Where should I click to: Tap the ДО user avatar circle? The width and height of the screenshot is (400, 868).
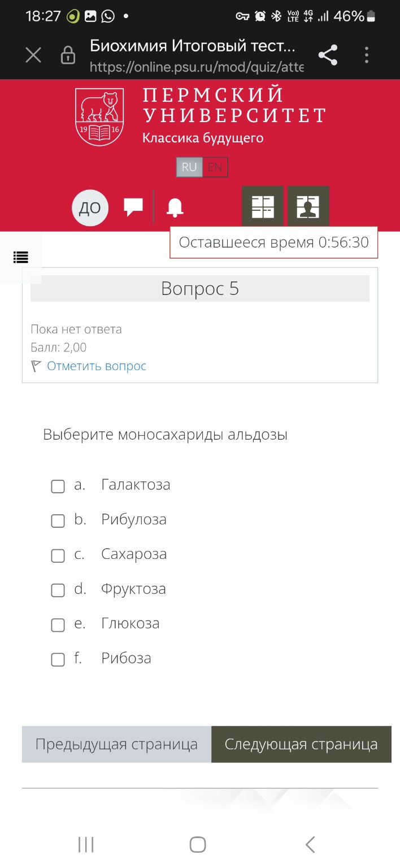pos(90,207)
